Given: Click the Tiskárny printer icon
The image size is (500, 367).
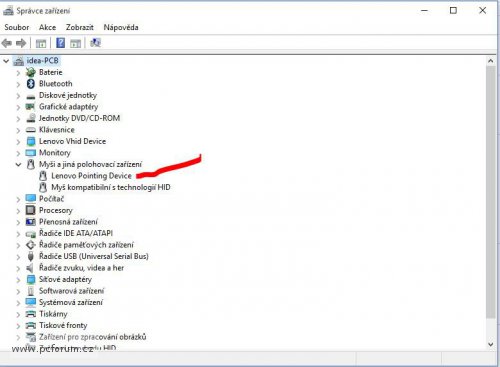Looking at the screenshot, I should point(31,314).
